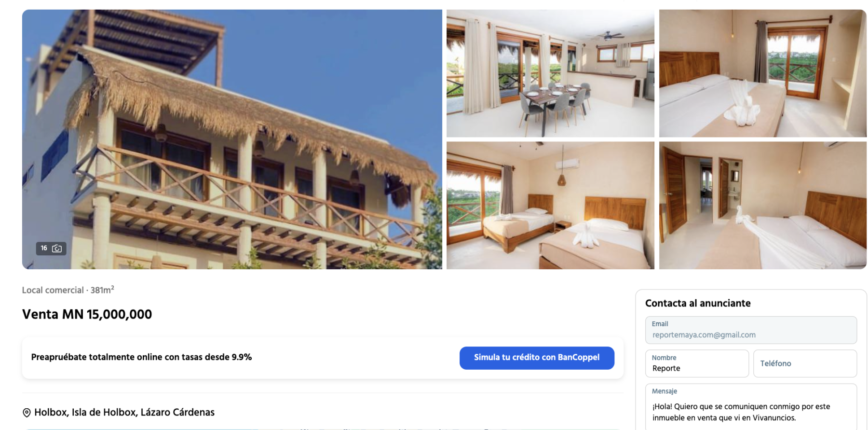Screen dimensions: 868x430
Task: Select the Teléfono input field
Action: click(805, 364)
